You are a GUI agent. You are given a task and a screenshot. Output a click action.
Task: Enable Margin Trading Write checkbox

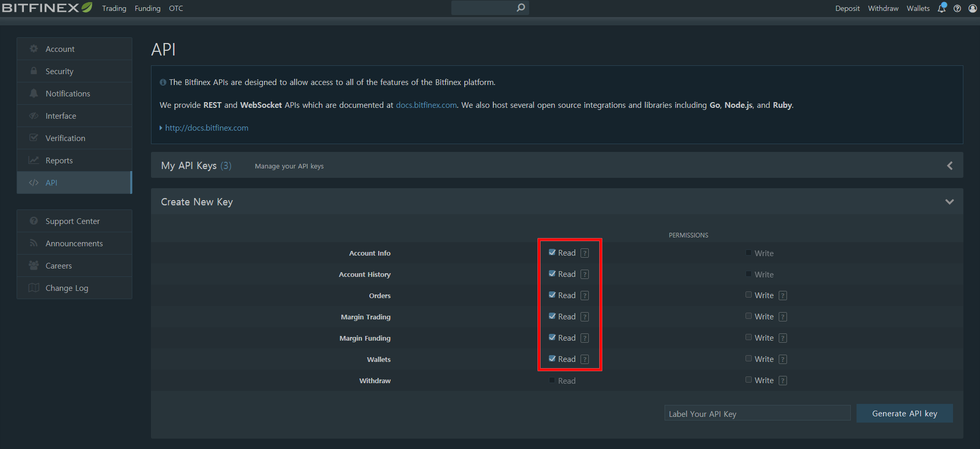pyautogui.click(x=749, y=316)
